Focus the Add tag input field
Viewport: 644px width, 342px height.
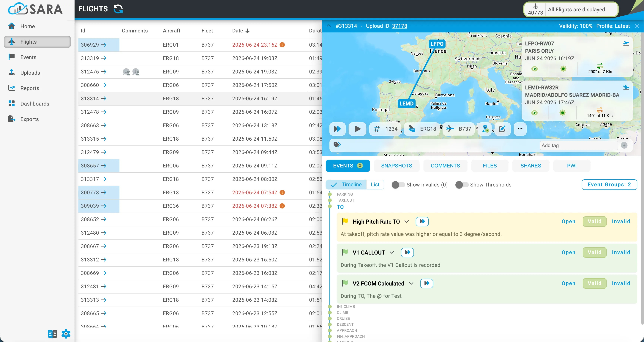[x=578, y=145]
